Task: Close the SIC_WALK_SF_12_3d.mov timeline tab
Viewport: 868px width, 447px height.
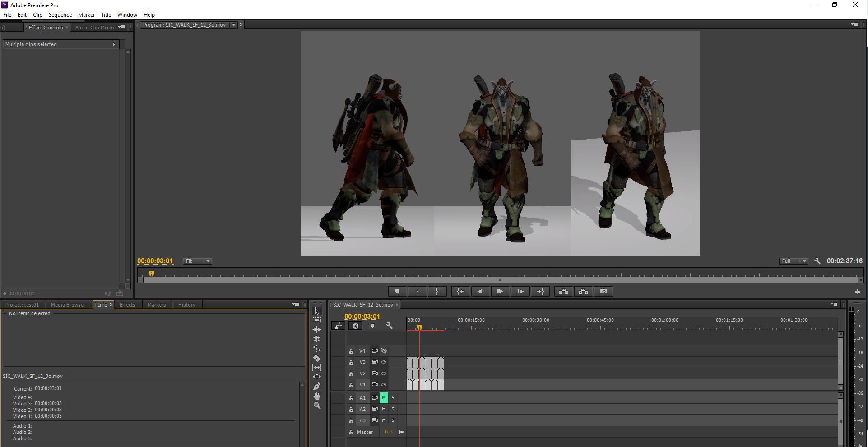Action: click(x=397, y=305)
